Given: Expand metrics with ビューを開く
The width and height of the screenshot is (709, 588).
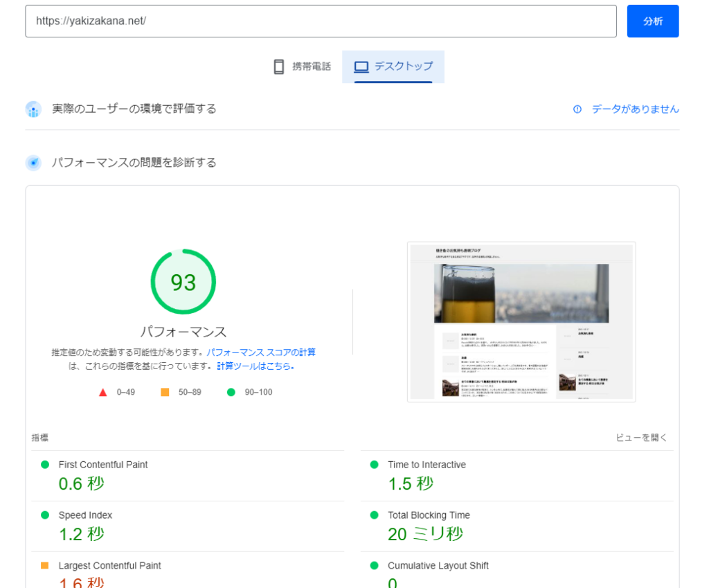Looking at the screenshot, I should tap(641, 438).
